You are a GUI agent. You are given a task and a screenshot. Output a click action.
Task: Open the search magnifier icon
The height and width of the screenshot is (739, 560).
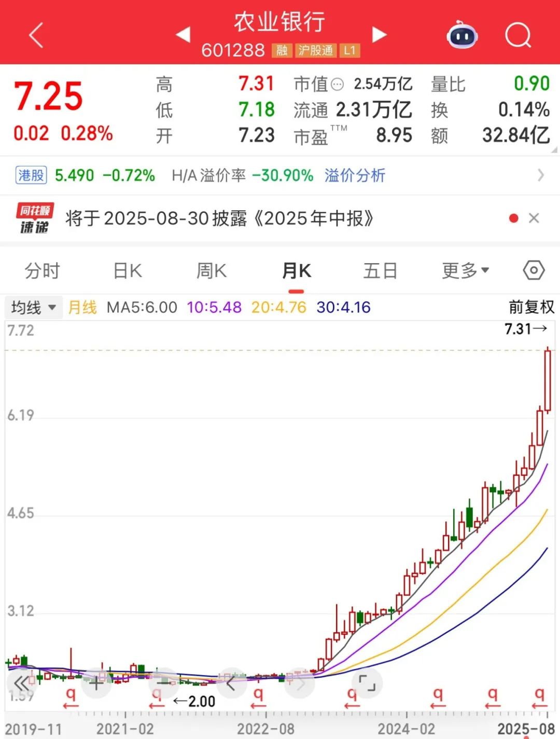(x=519, y=35)
